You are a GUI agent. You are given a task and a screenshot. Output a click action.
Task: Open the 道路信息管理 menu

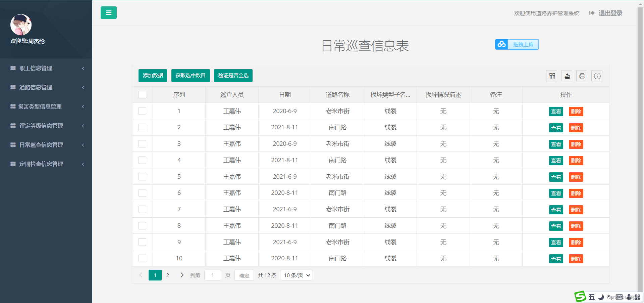46,87
